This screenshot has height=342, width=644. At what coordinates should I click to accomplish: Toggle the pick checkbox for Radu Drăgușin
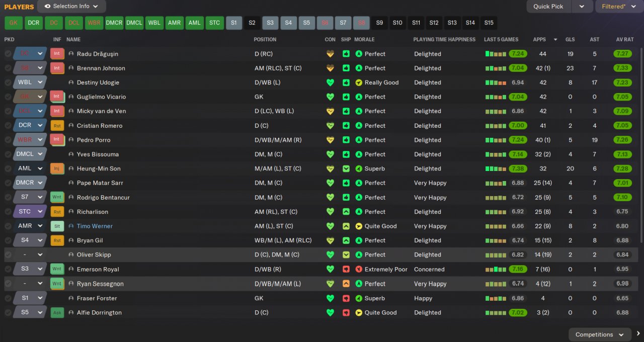(8, 54)
